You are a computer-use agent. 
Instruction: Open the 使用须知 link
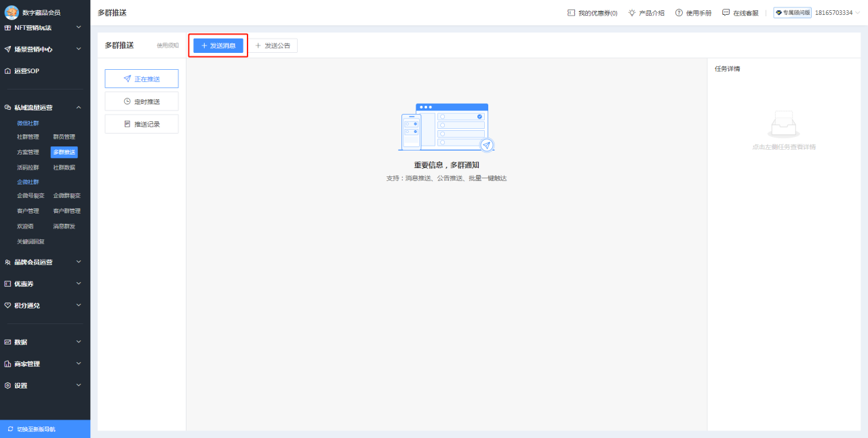tap(167, 45)
